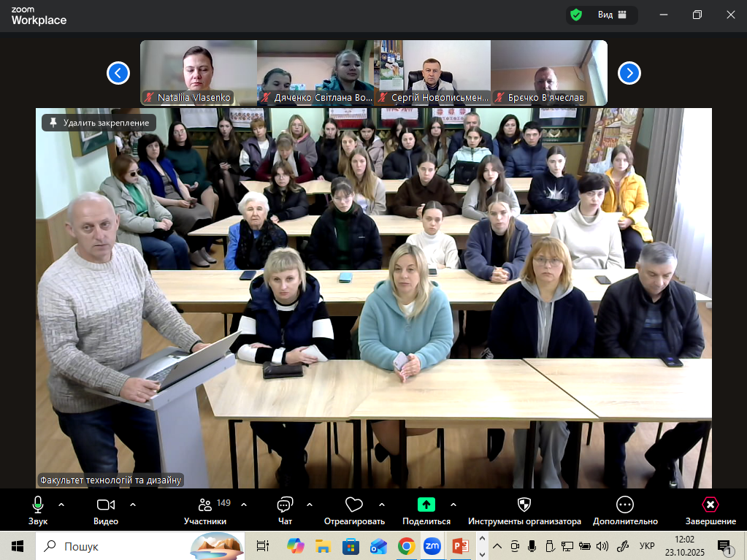This screenshot has height=560, width=747.
Task: Click the red End meeting icon
Action: [710, 505]
